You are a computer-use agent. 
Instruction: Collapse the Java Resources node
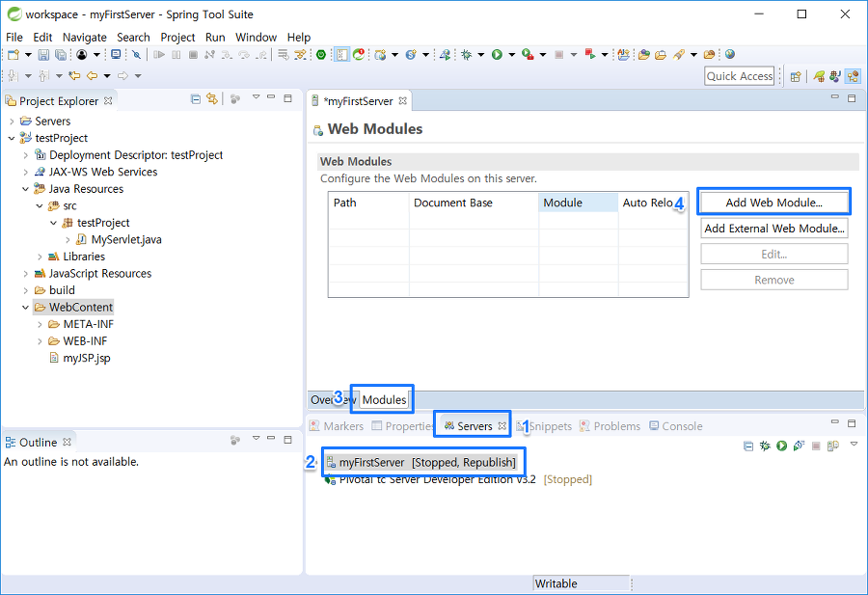(x=25, y=189)
